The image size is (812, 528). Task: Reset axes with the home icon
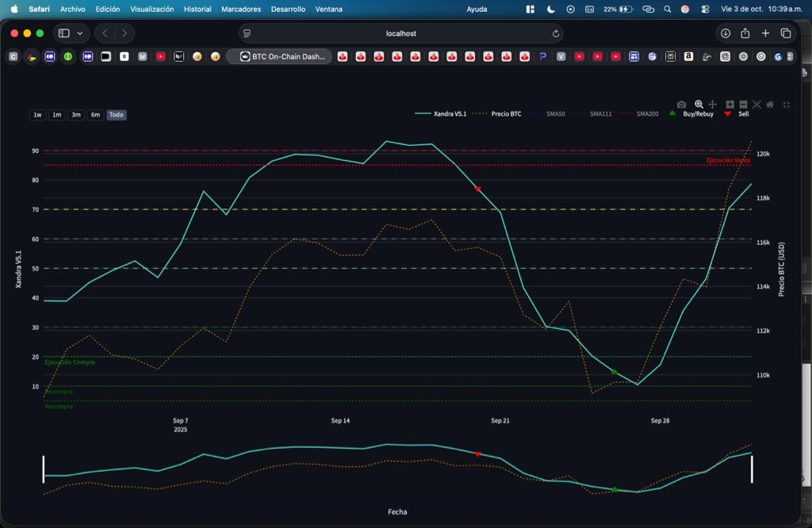tap(770, 105)
